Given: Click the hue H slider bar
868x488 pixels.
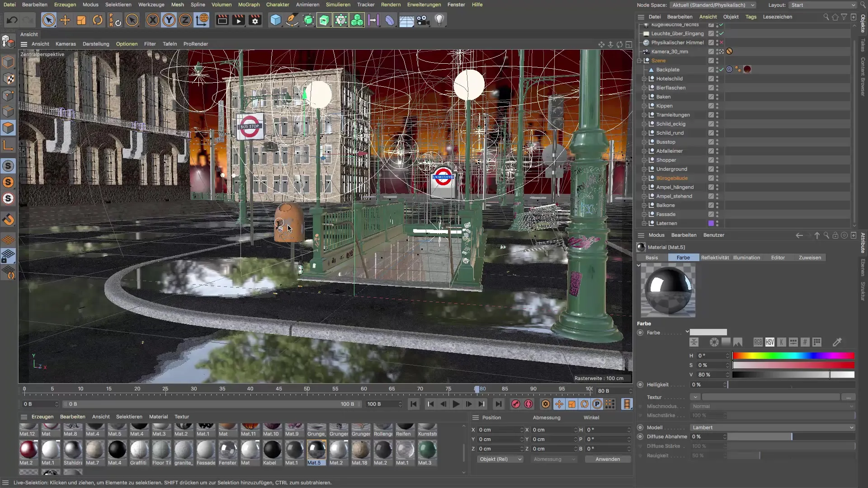Looking at the screenshot, I should (x=793, y=356).
